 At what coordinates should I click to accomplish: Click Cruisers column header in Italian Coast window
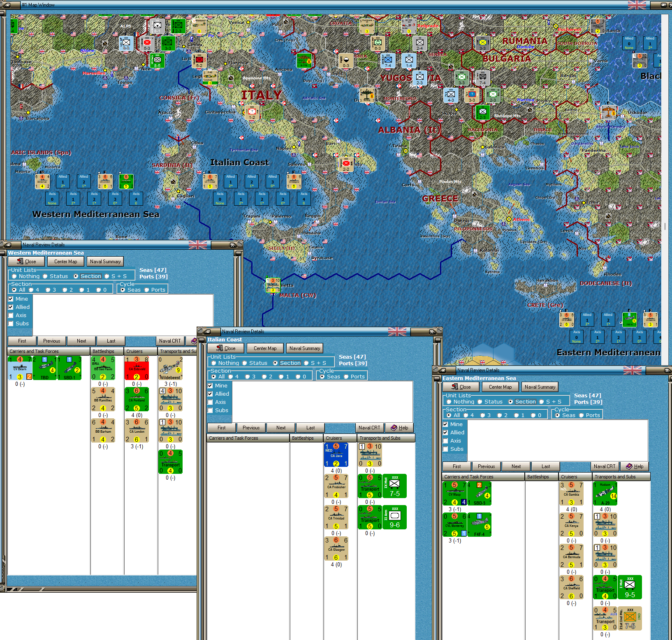(340, 438)
